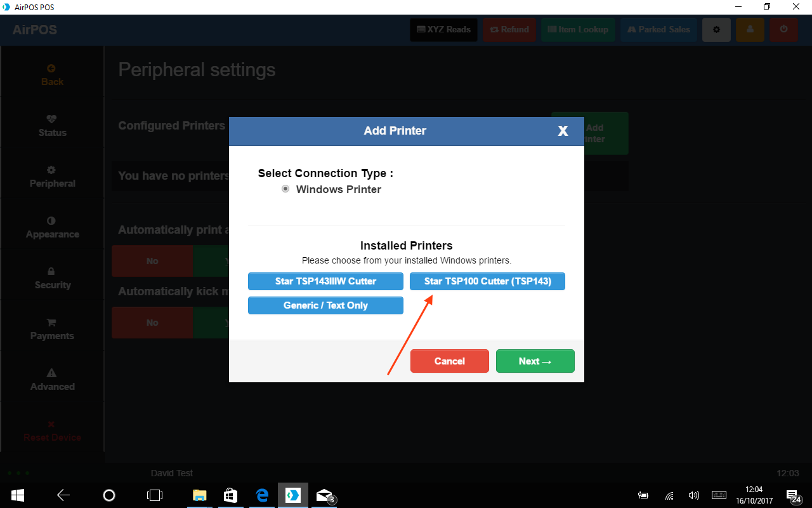Set automatically kick drawer option to No
Image resolution: width=812 pixels, height=508 pixels.
[x=152, y=323]
